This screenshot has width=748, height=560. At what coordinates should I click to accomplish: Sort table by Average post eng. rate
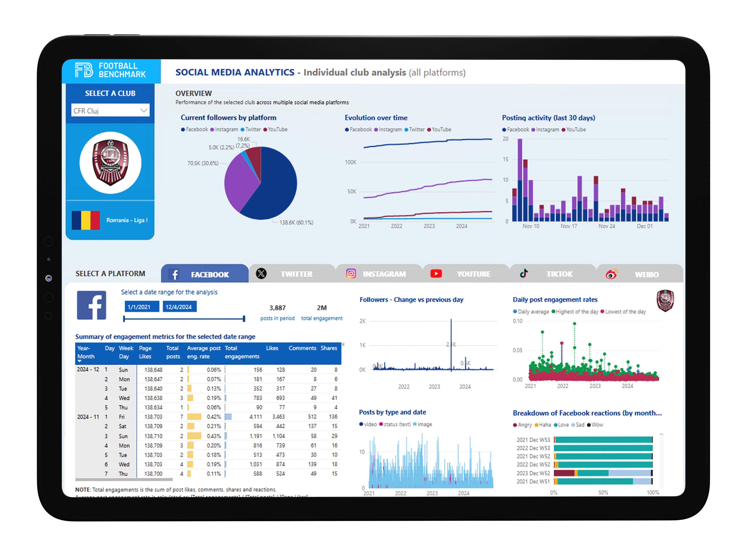(x=204, y=352)
